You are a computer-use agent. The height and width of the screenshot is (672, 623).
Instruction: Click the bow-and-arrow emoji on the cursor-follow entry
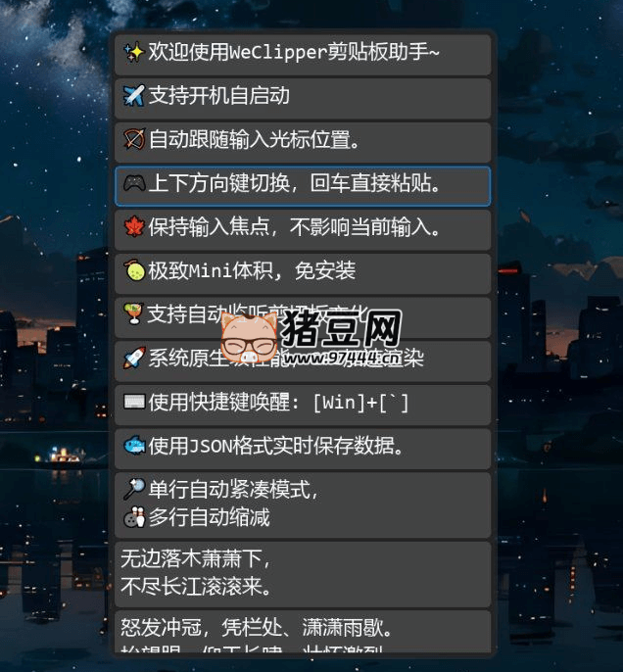134,139
